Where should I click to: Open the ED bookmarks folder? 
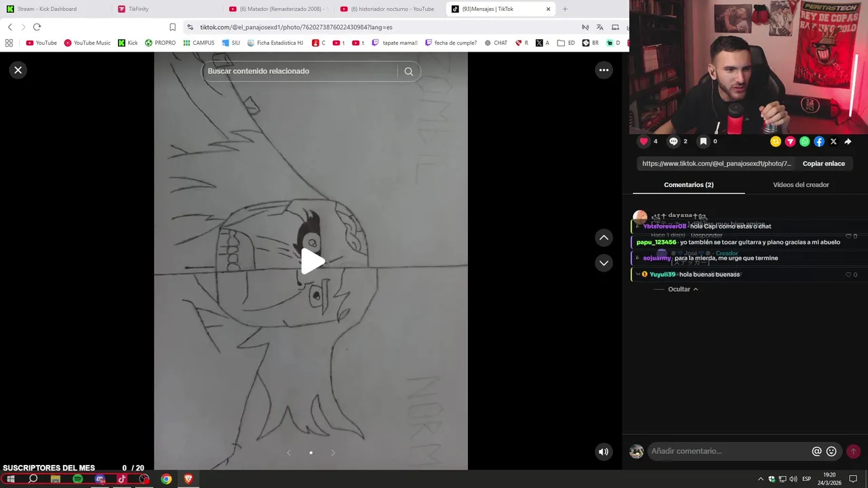coord(566,43)
